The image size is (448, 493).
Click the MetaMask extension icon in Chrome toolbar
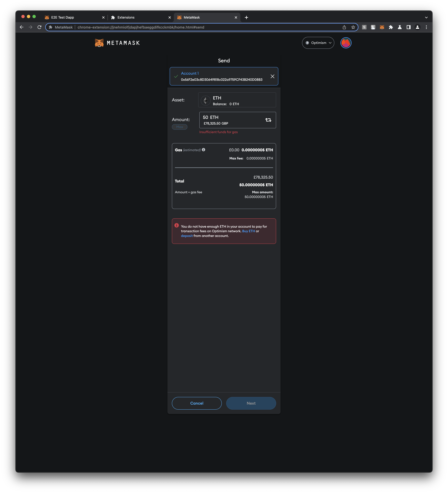tap(382, 27)
